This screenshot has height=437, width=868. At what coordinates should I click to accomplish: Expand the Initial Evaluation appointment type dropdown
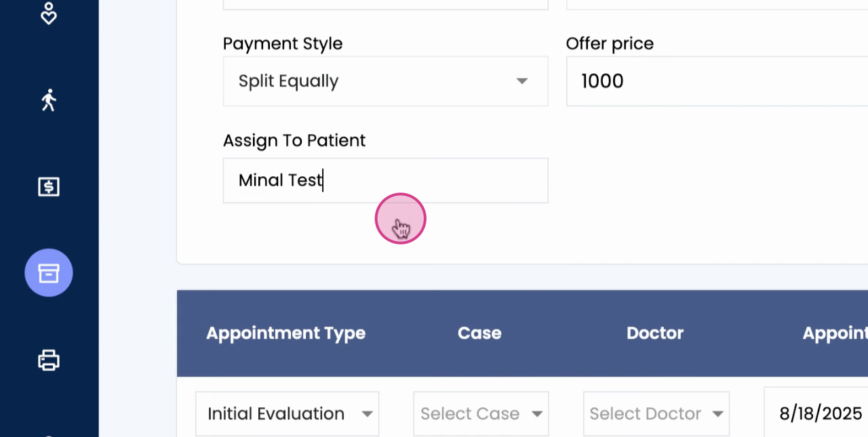coord(287,413)
